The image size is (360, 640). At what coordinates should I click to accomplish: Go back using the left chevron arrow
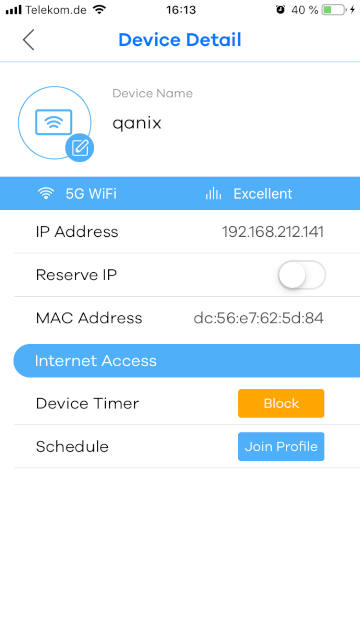pos(29,40)
